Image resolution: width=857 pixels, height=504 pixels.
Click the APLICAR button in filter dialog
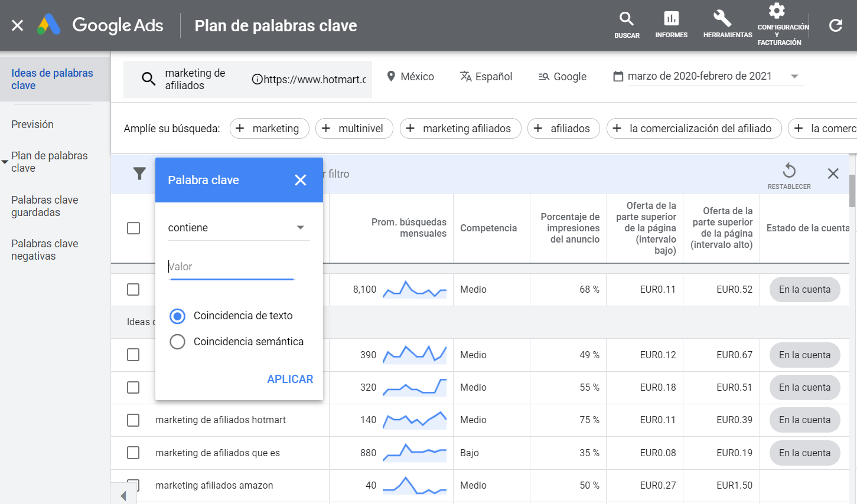290,379
